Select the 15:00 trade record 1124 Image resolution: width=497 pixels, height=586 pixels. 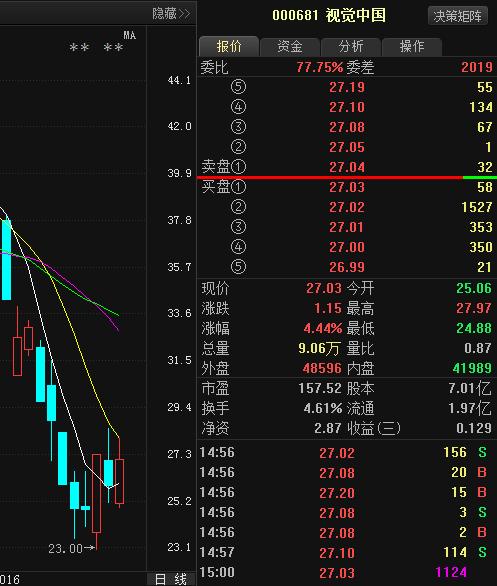[347, 572]
